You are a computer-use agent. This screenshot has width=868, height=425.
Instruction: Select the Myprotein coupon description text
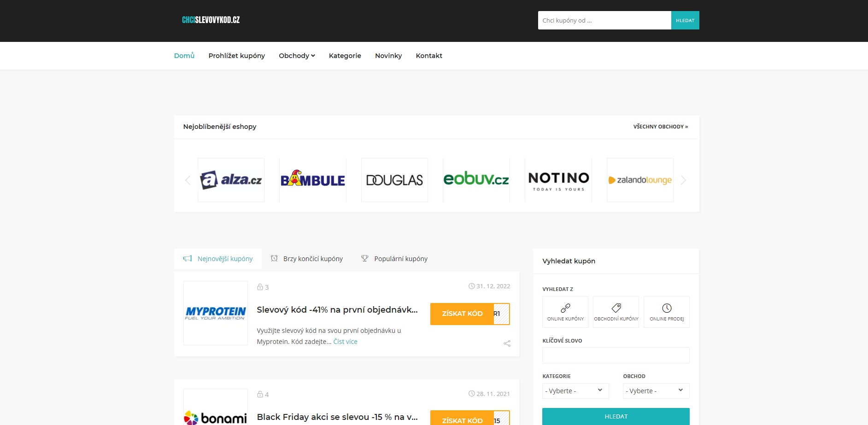tap(329, 336)
